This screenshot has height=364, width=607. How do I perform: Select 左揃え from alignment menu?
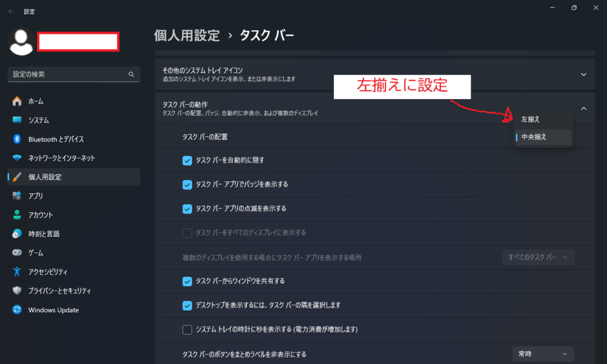(531, 119)
